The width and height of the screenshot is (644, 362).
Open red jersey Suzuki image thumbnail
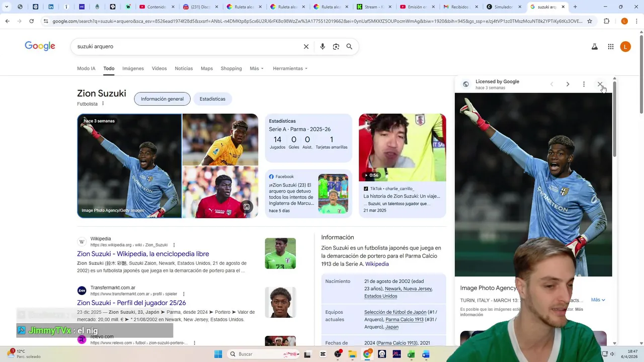(220, 193)
